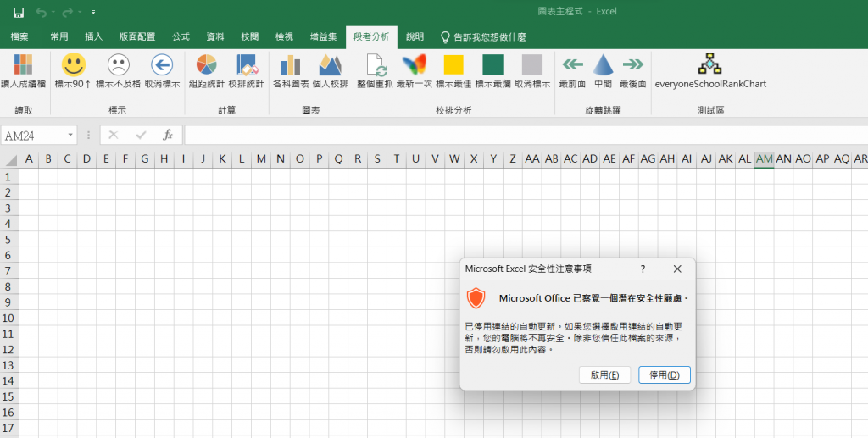Select row 10 header
The image size is (868, 438).
point(8,319)
